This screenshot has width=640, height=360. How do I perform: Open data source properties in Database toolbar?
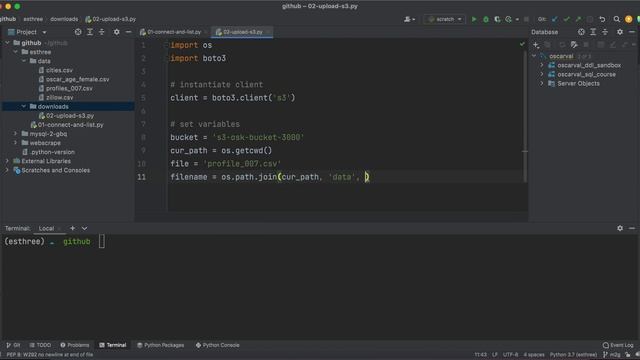point(574,44)
